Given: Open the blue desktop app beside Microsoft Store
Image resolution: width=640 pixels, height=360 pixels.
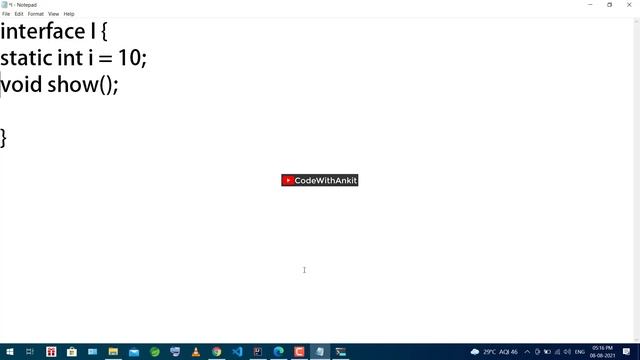Looking at the screenshot, I should point(93,351).
